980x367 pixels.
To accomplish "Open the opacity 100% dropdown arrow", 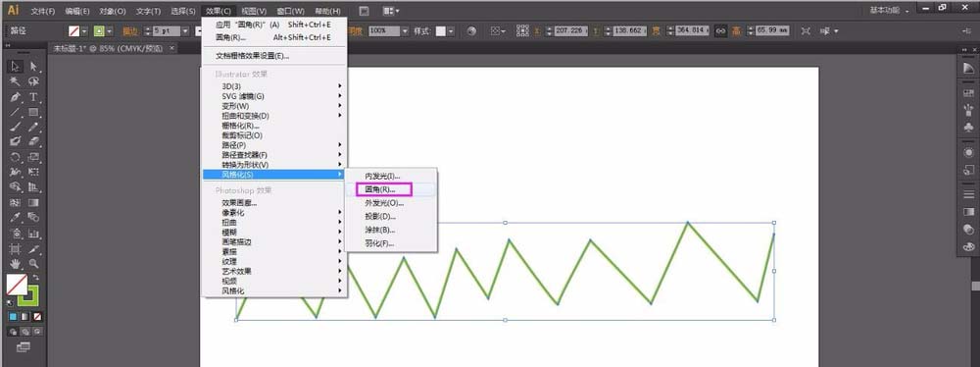I will point(405,30).
